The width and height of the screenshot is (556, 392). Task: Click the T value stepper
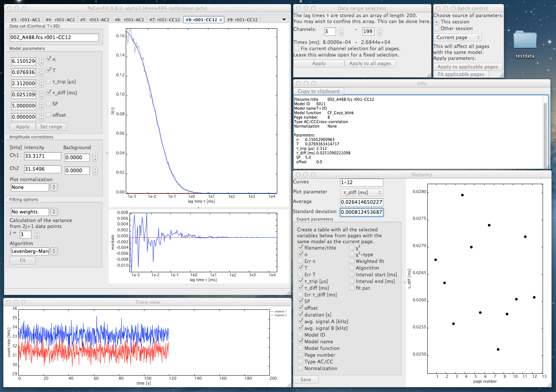click(x=41, y=72)
